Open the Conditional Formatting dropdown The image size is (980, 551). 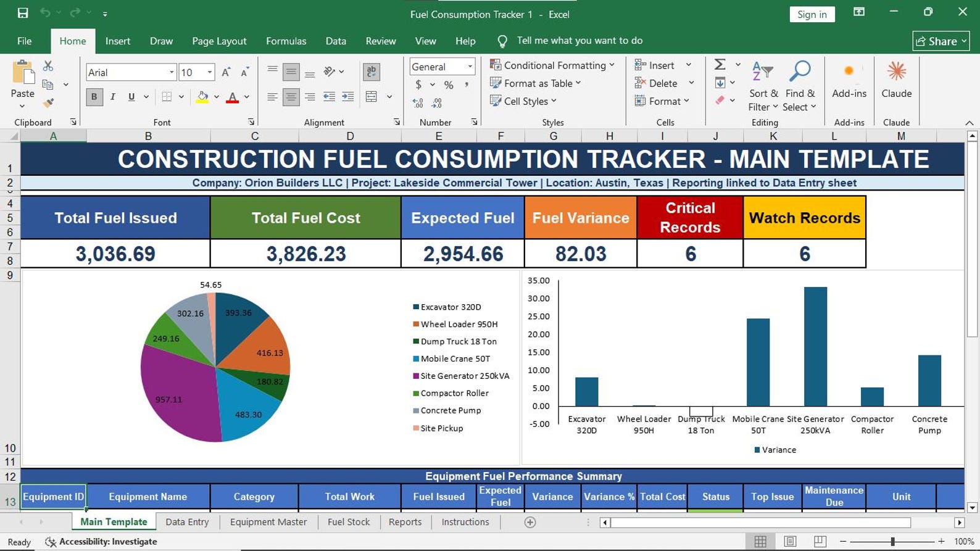point(552,65)
